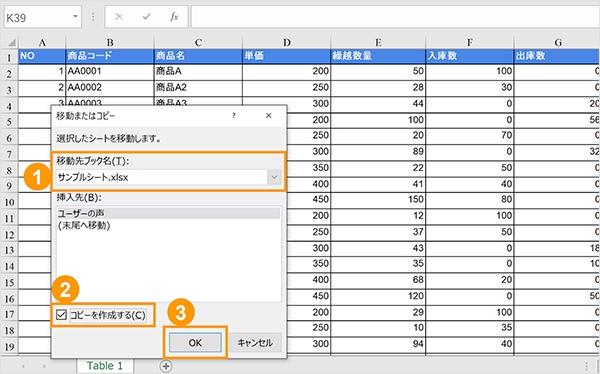Click the NO header cell

(42, 56)
